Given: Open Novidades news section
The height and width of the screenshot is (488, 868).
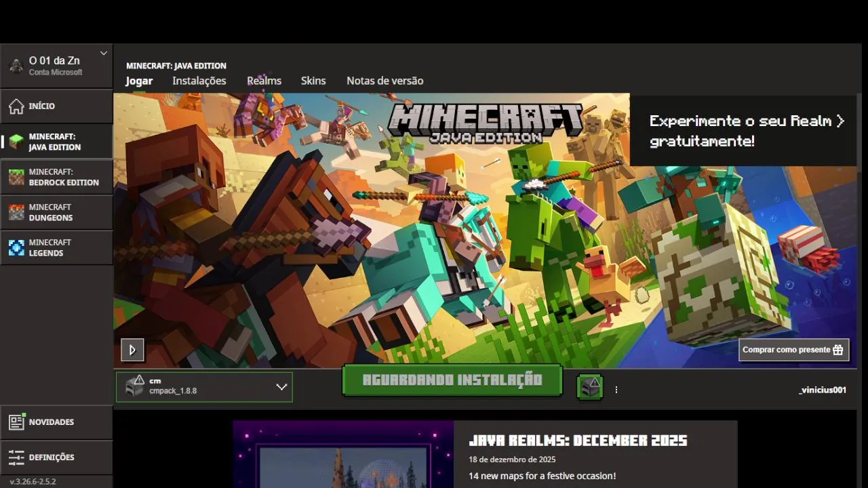Looking at the screenshot, I should [x=56, y=422].
